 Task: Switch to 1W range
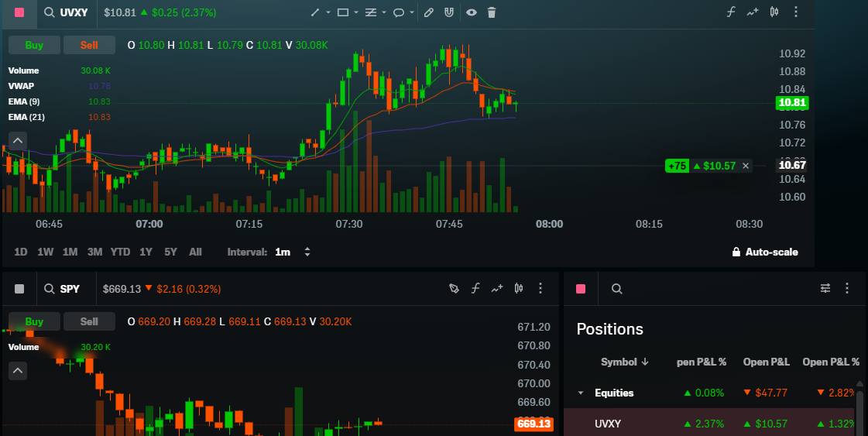coord(46,252)
